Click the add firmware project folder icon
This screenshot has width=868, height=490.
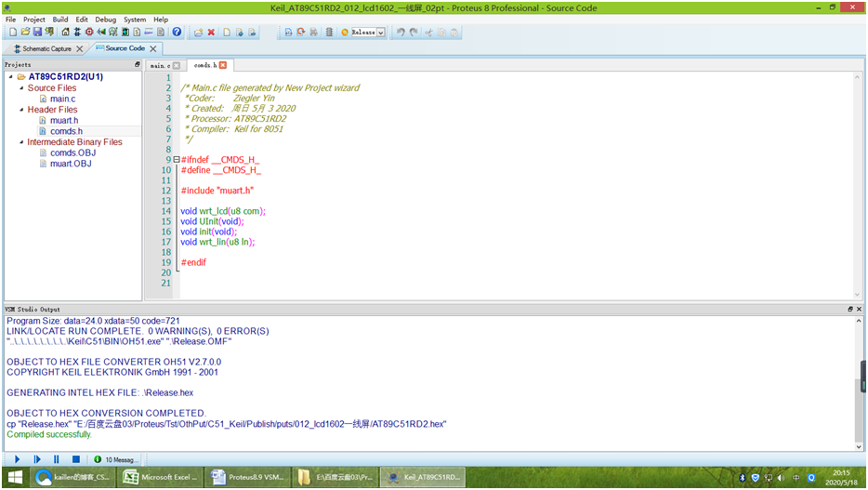pyautogui.click(x=198, y=33)
